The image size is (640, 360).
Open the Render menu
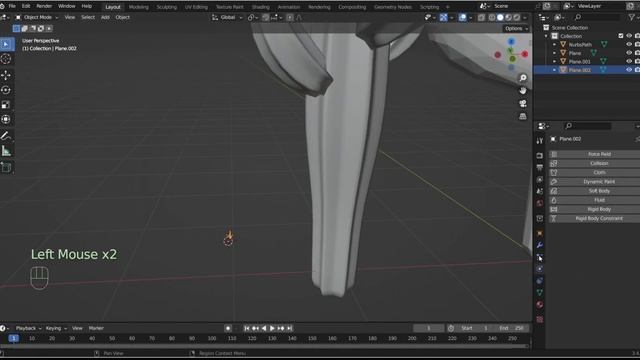(44, 6)
